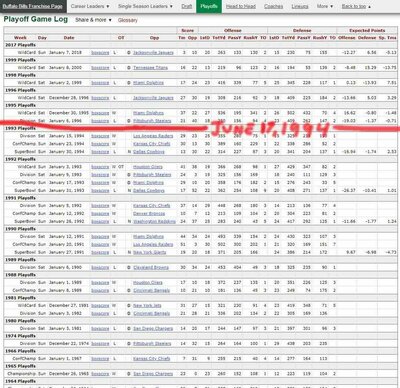This screenshot has height=388, width=400.
Task: Click the Back to top link
Action: tap(356, 6)
